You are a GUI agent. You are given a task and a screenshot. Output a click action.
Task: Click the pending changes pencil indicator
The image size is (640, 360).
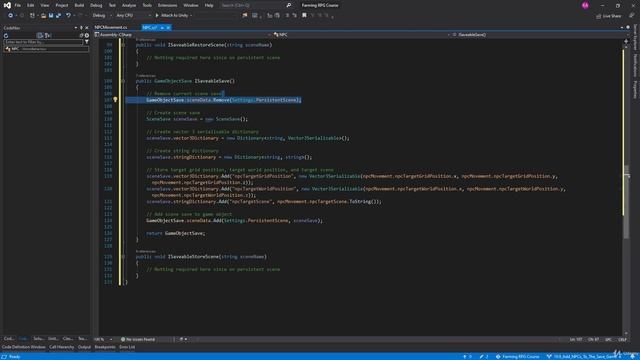coord(484,356)
